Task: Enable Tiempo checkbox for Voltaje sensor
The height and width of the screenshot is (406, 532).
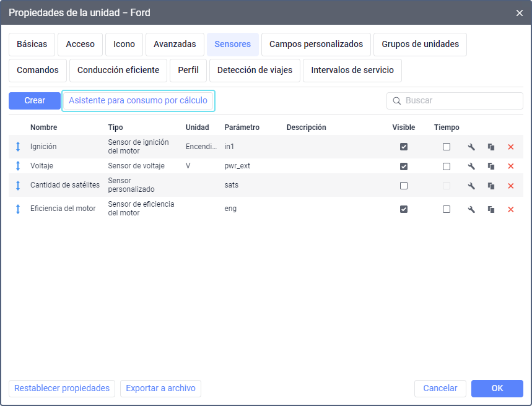Action: (447, 166)
